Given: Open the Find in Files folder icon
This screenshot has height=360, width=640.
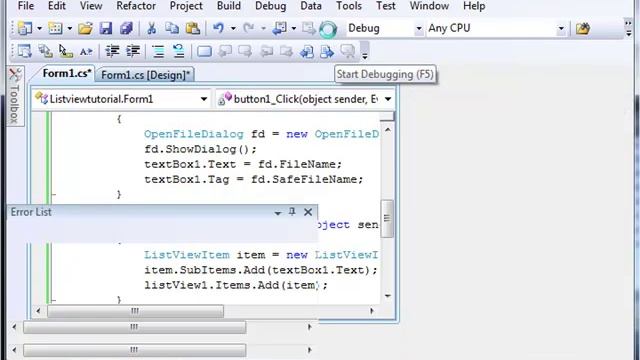Looking at the screenshot, I should [583, 29].
